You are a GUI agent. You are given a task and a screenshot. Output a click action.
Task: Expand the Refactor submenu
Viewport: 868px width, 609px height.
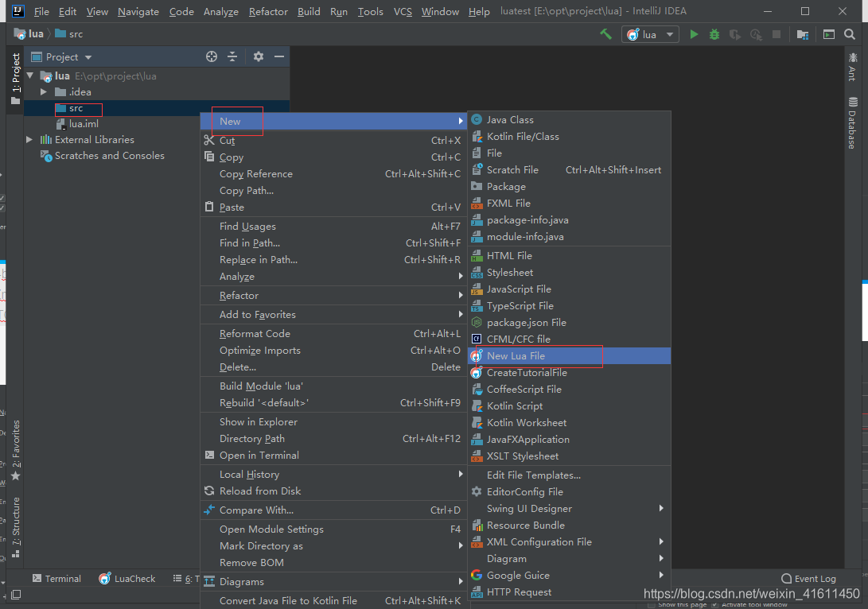pos(334,296)
